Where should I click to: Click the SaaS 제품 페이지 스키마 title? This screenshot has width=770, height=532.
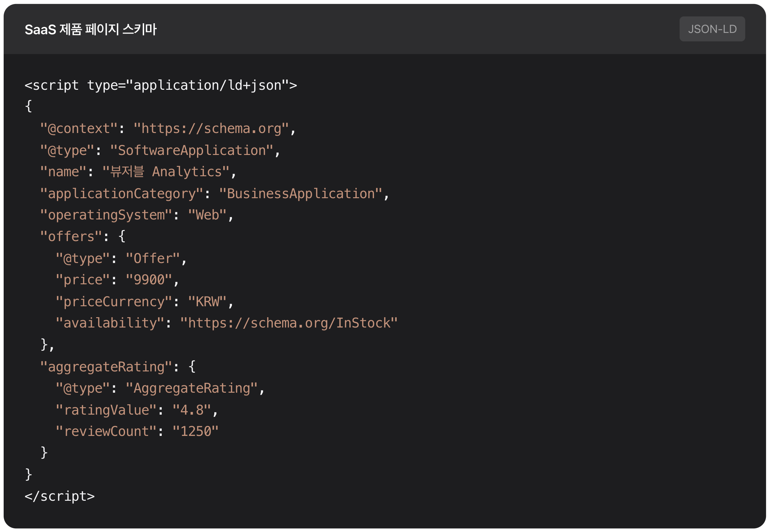click(x=91, y=29)
